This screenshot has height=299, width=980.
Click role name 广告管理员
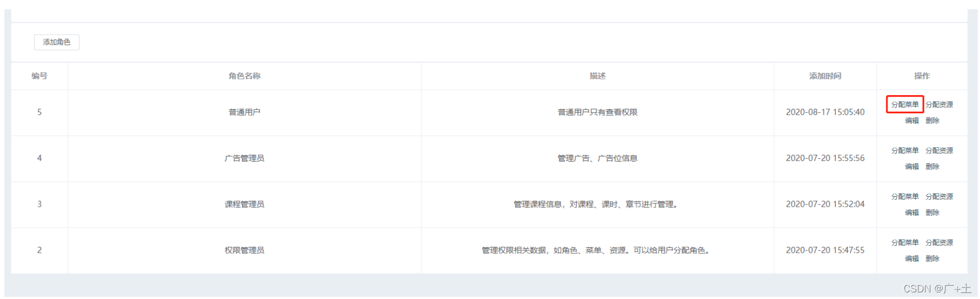[244, 158]
